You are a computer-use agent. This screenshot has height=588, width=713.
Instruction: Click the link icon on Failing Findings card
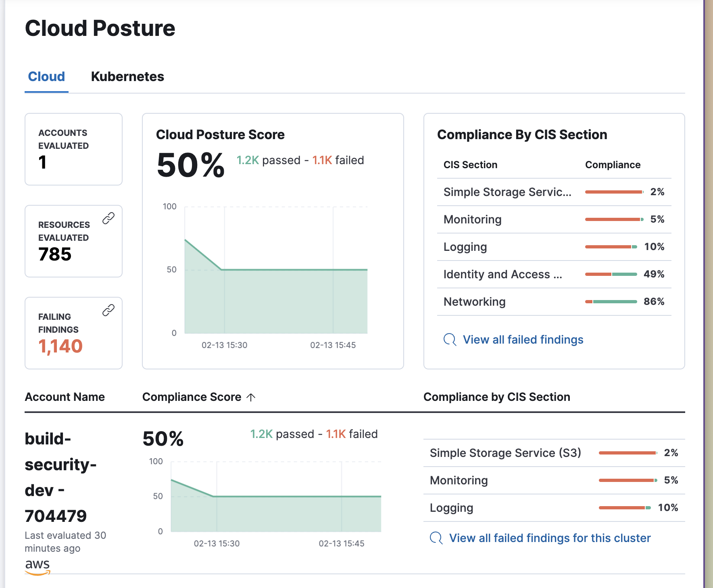click(x=108, y=310)
